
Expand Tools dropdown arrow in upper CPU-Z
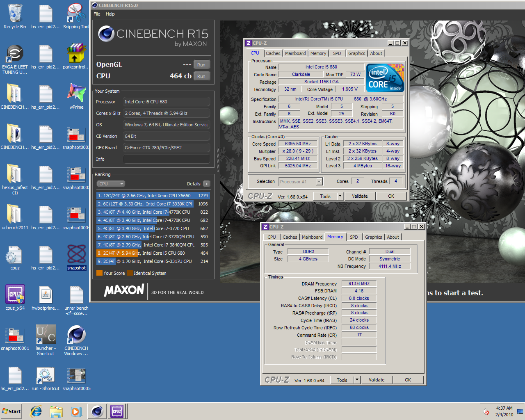pos(340,196)
